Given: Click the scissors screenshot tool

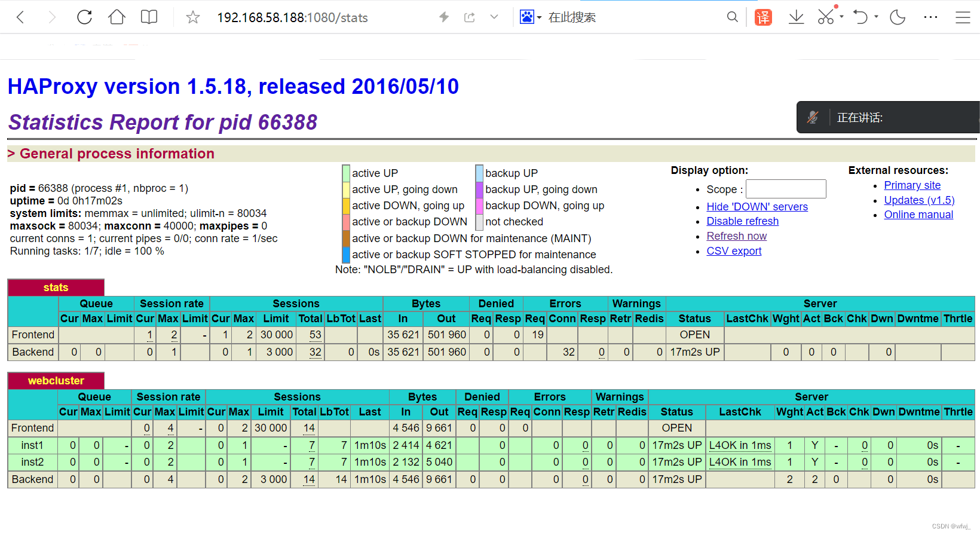Looking at the screenshot, I should tap(826, 17).
